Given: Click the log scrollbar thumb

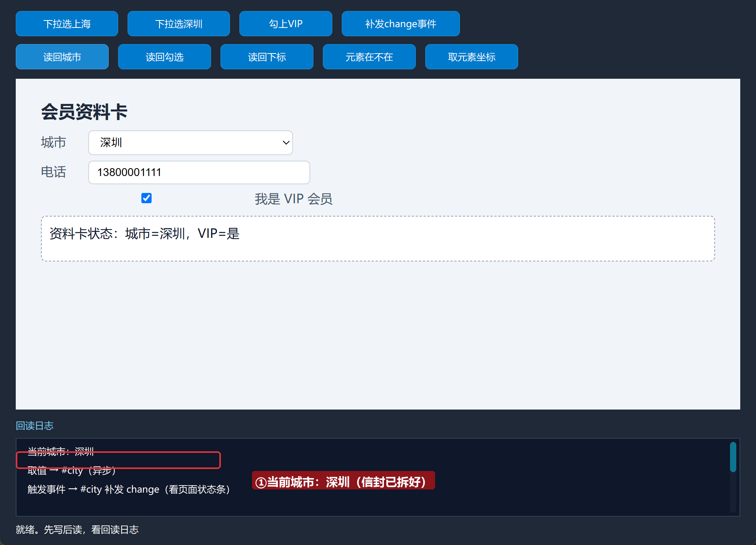Looking at the screenshot, I should pos(733,457).
